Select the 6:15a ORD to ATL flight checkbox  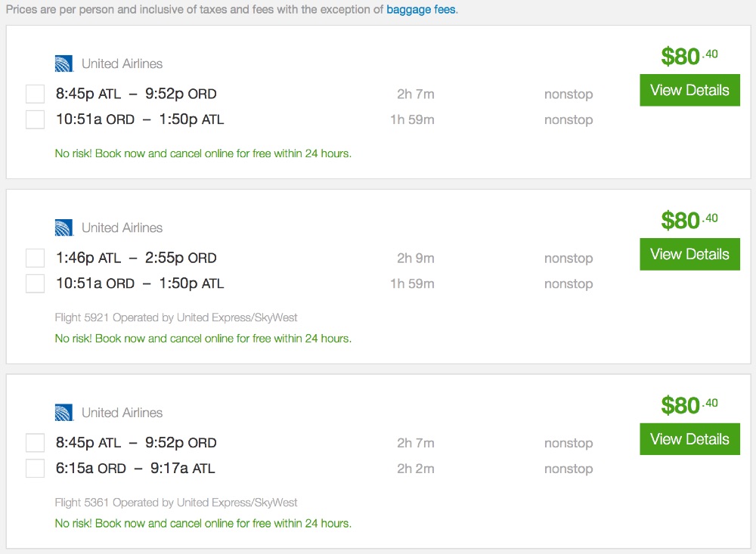point(36,469)
